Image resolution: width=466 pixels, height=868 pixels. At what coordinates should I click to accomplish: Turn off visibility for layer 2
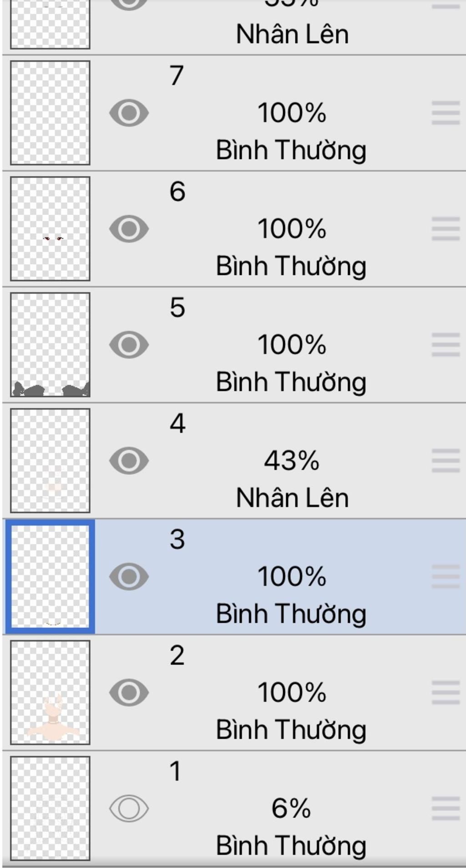[129, 692]
